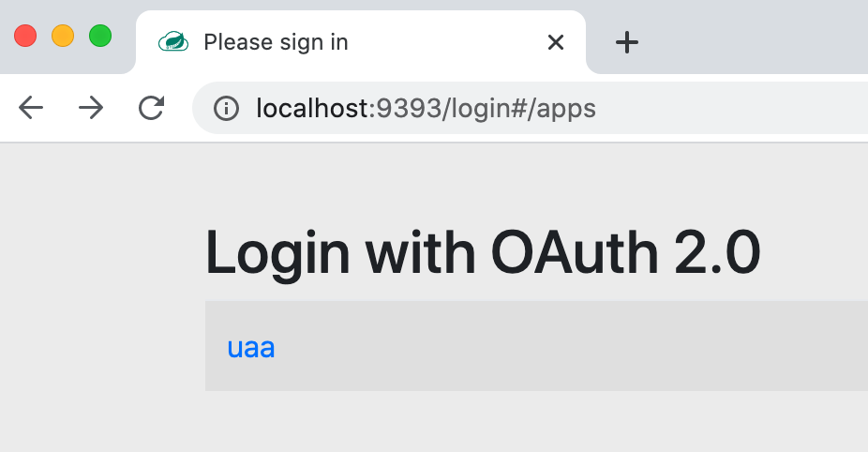Go back to the previous page
Screen dimensions: 868x452
31,109
